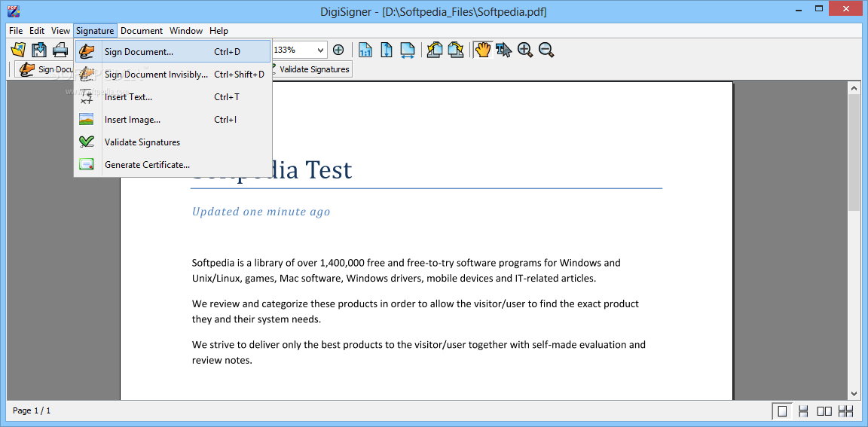Click the Save document toolbar icon

click(x=39, y=50)
